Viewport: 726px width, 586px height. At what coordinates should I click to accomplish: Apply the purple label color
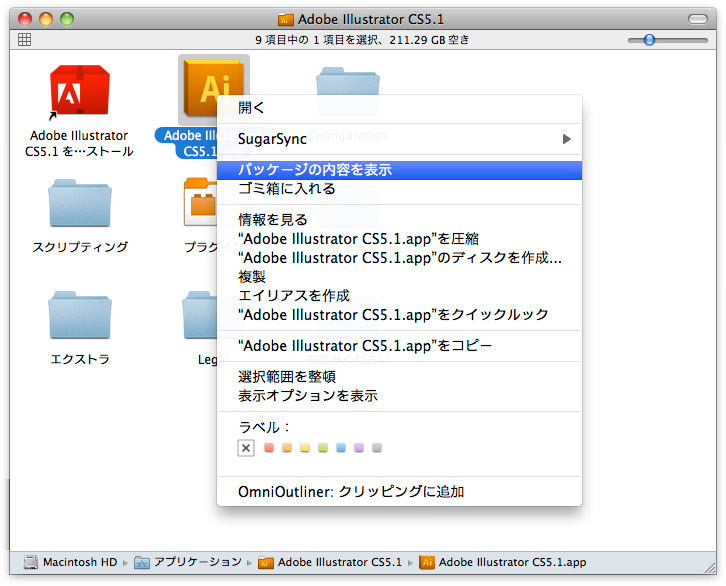(x=359, y=448)
